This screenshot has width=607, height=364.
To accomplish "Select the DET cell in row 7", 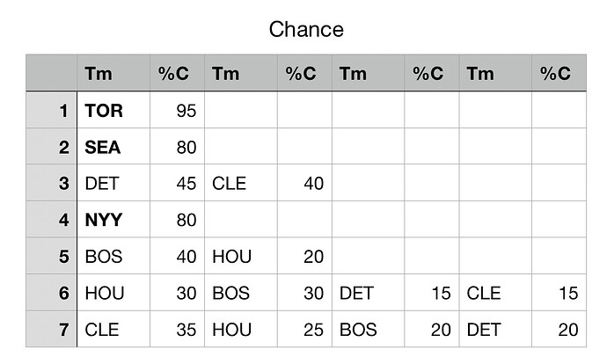I will coord(495,329).
